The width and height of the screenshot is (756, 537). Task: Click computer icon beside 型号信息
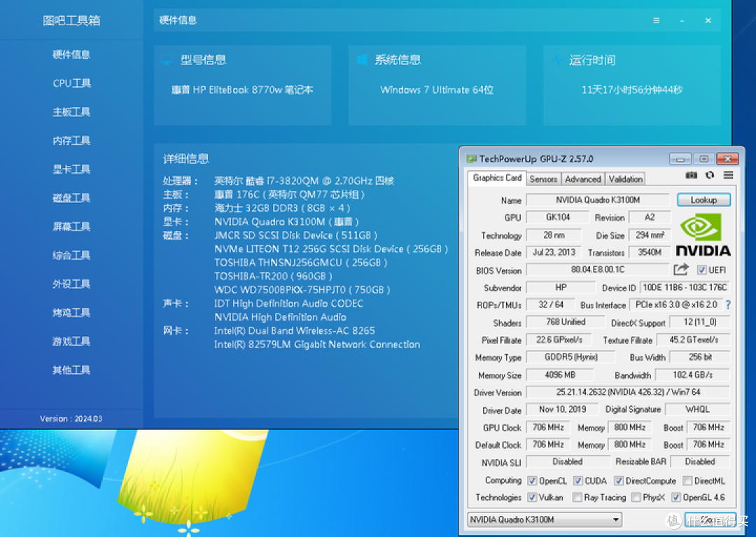(x=167, y=60)
